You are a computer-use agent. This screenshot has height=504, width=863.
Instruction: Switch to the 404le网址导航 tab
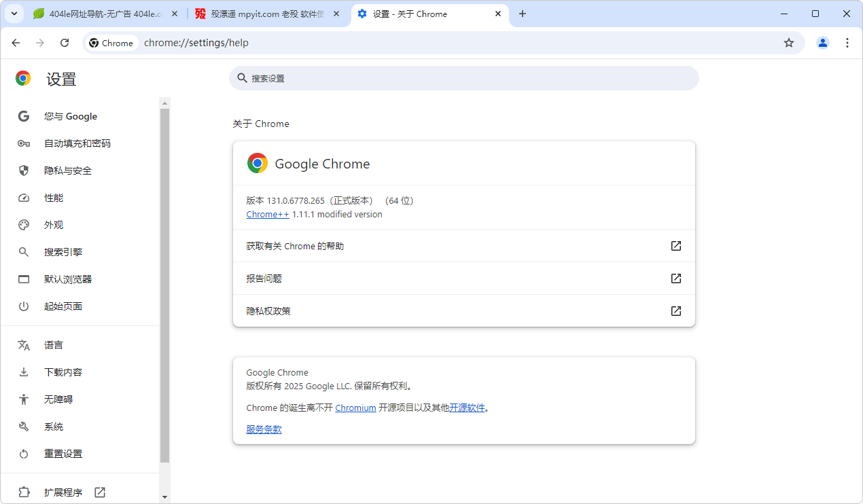pyautogui.click(x=105, y=14)
